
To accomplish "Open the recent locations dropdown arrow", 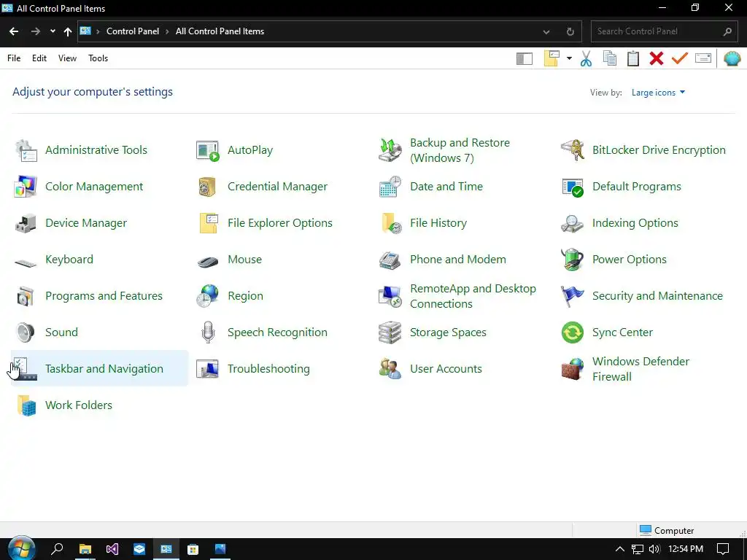I will [x=53, y=31].
